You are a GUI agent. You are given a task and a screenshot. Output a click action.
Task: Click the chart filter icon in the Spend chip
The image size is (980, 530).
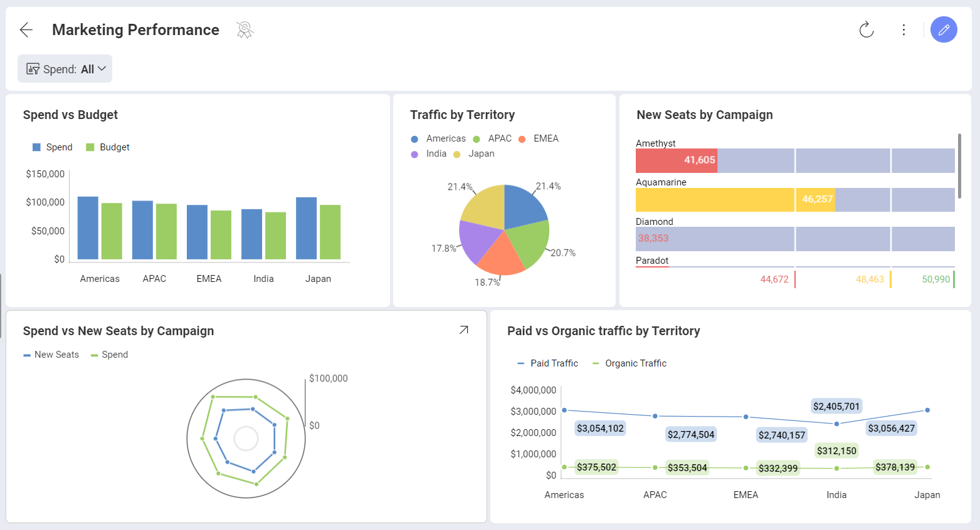coord(33,68)
